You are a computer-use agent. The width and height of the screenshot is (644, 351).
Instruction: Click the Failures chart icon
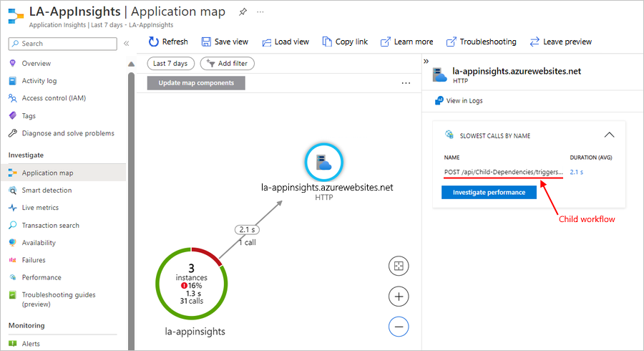pos(13,260)
